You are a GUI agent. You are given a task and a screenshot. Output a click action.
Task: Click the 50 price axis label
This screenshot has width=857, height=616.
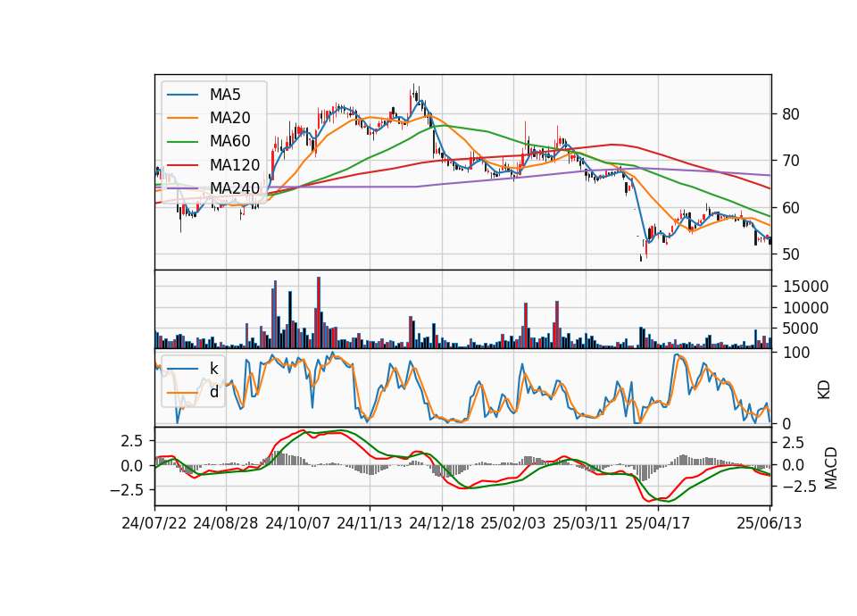pos(791,254)
